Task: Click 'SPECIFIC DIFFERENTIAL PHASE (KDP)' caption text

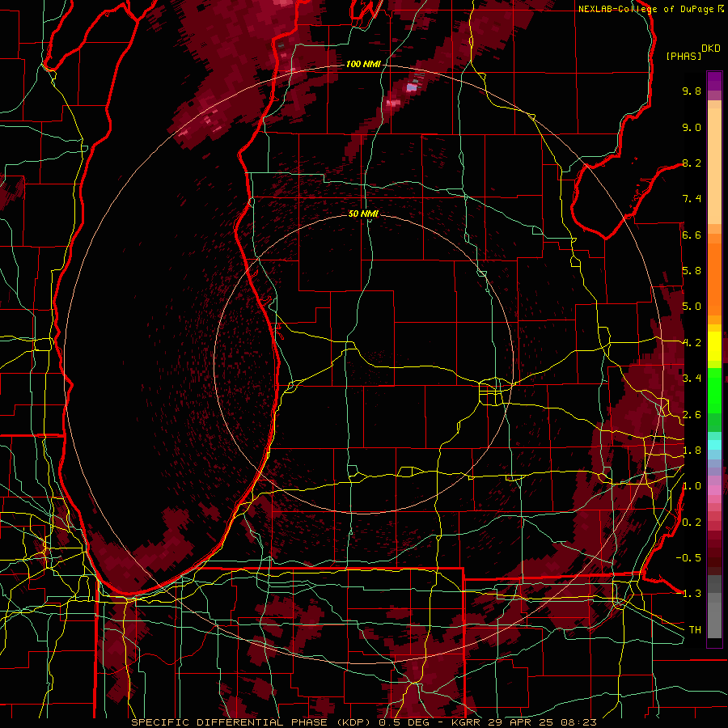Action: (249, 722)
